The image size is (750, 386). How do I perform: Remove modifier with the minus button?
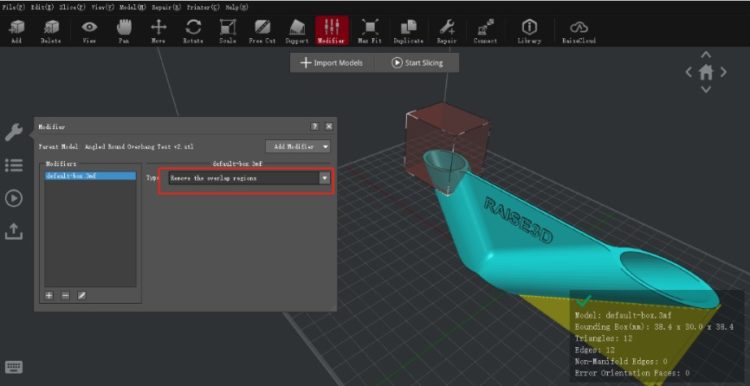pyautogui.click(x=66, y=296)
